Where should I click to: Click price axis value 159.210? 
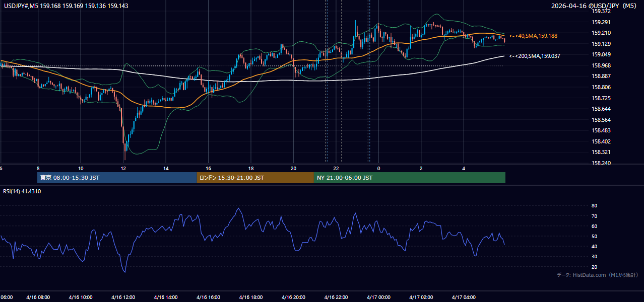[x=601, y=33]
